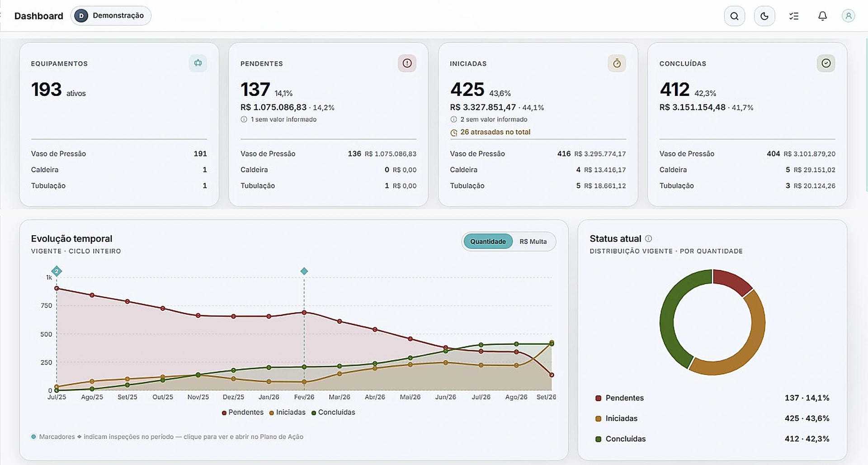Click the Status atual info icon
868x465 pixels.
coord(648,238)
